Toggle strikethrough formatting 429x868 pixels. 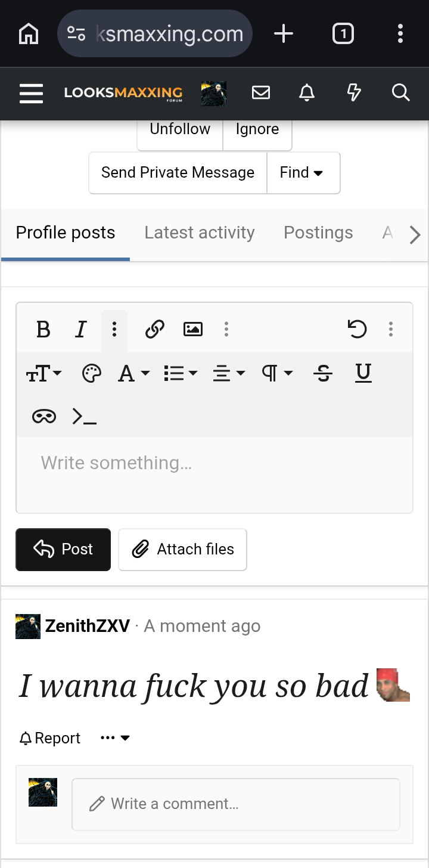(323, 374)
